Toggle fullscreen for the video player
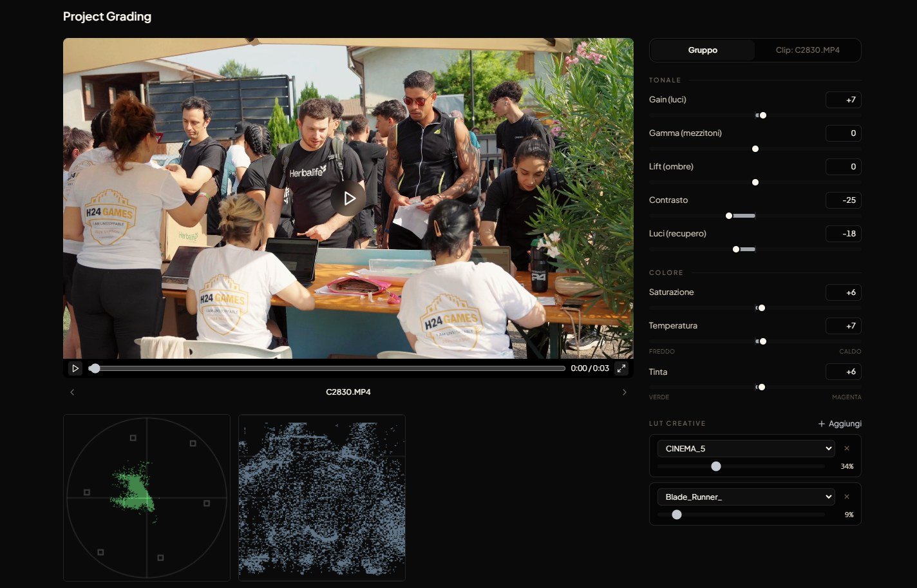Screen dimensions: 917x588 (621, 368)
